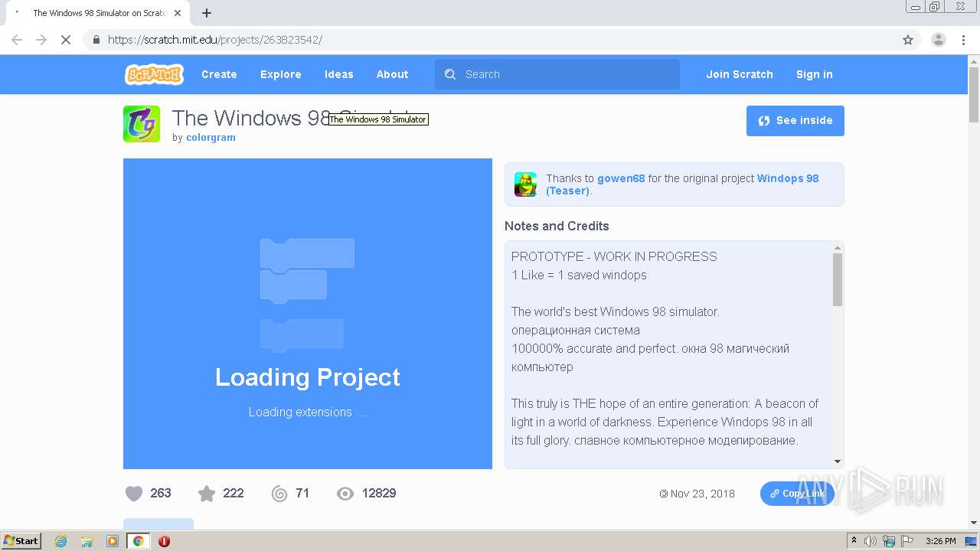Show hidden tray icons arrow
The width and height of the screenshot is (980, 551).
click(854, 541)
